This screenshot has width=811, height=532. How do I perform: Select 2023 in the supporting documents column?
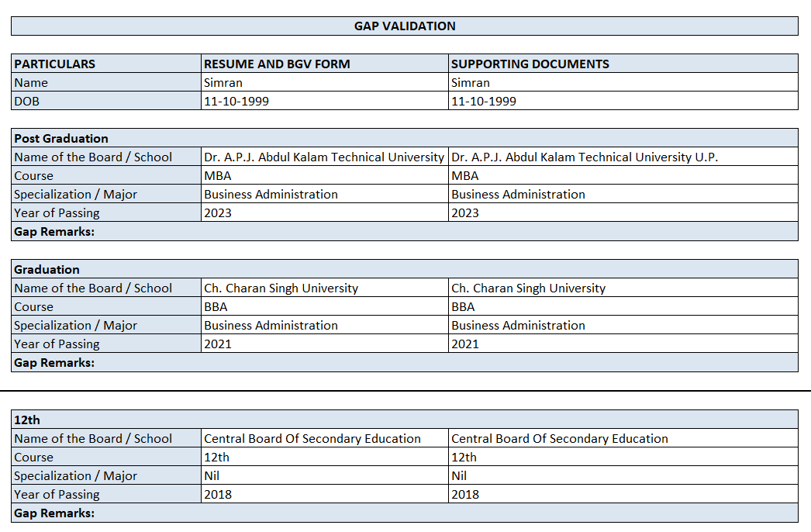623,212
